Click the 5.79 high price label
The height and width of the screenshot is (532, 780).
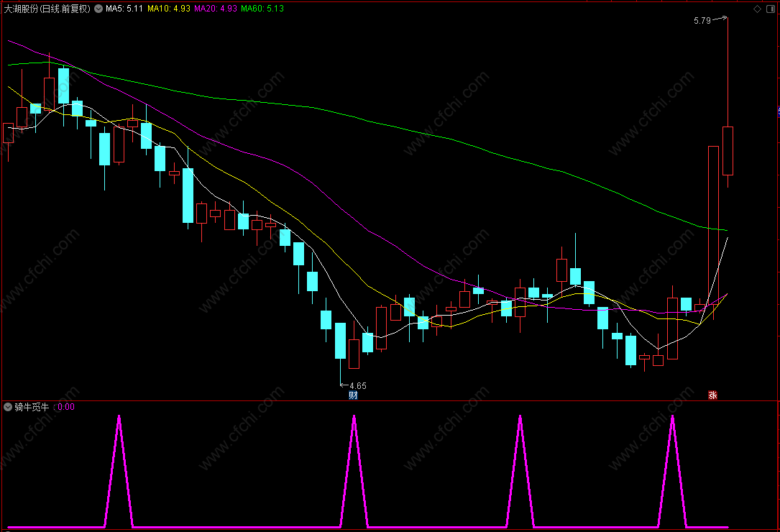point(702,21)
